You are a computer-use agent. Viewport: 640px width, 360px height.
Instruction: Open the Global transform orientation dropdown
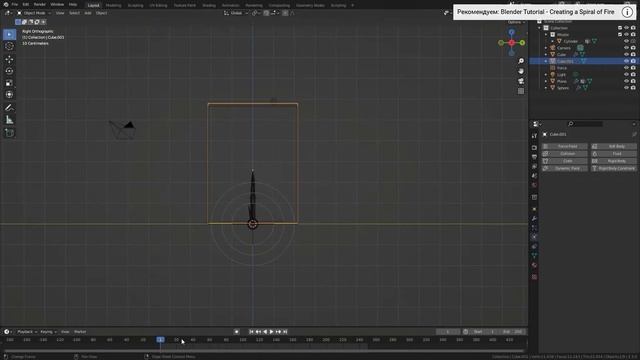coord(236,13)
